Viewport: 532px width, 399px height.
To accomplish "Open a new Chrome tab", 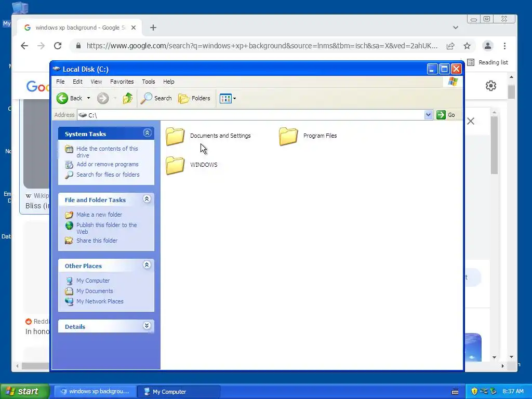I will coord(153,28).
